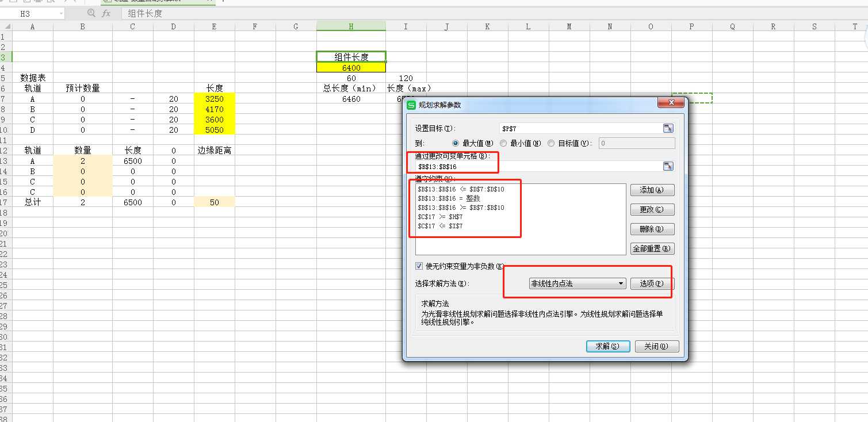Viewport: 868px width, 422px height.
Task: Click 数量 cell with value 2 in row 13
Action: pyautogui.click(x=83, y=161)
